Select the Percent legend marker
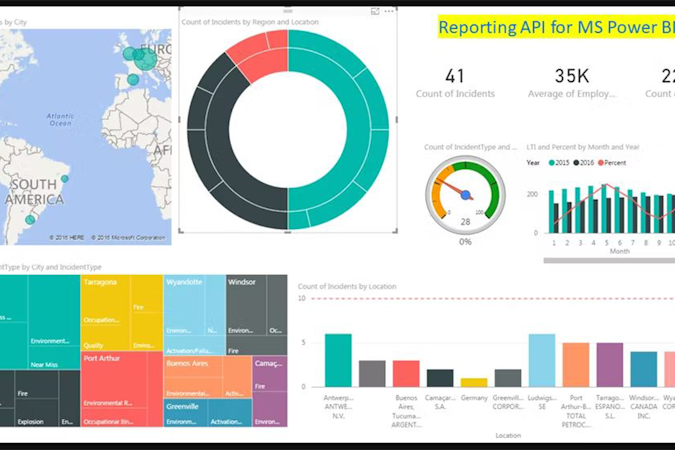Image resolution: width=675 pixels, height=450 pixels. click(x=601, y=163)
